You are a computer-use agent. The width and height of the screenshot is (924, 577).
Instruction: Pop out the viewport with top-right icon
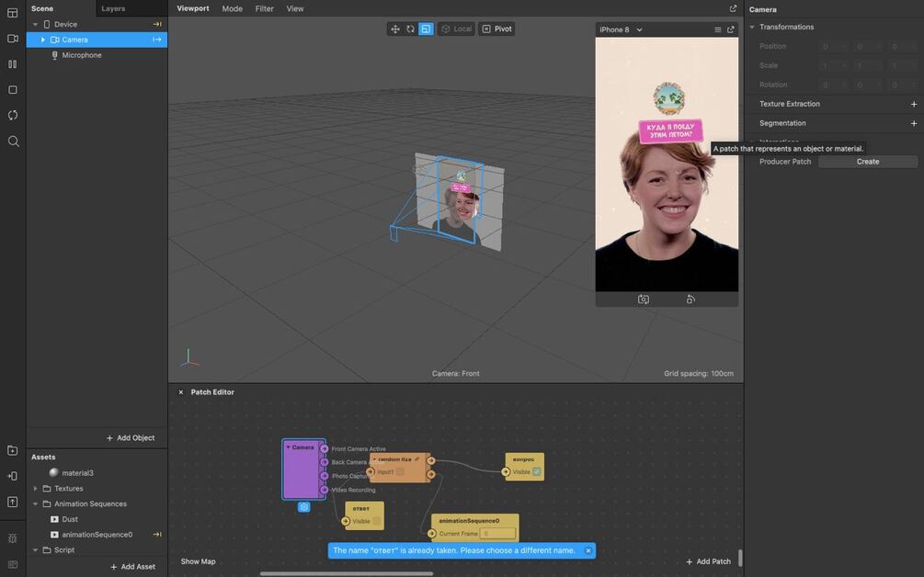(733, 8)
